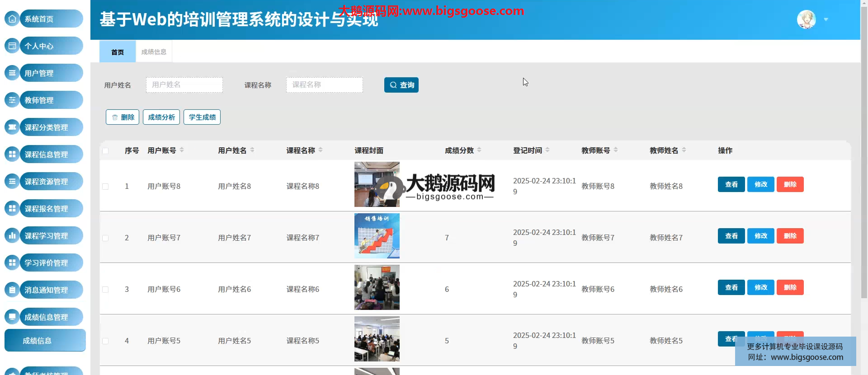The width and height of the screenshot is (868, 375).
Task: Click the user avatar in header
Action: click(x=806, y=19)
